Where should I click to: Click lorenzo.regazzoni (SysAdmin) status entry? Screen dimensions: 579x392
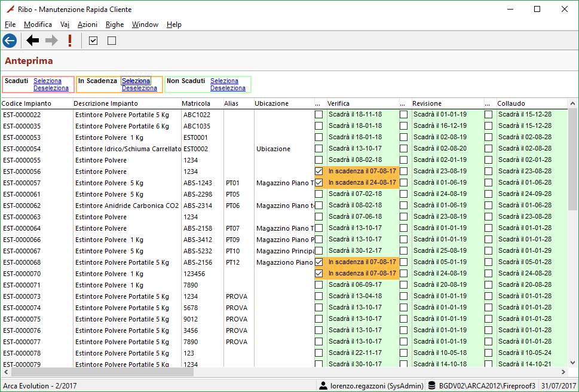[376, 385]
